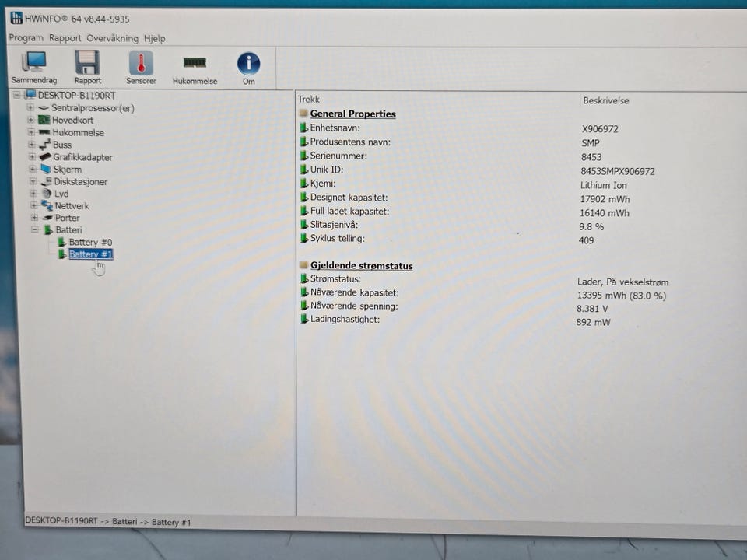The image size is (747, 560).
Task: Click the Produsentens navn value SMP
Action: [591, 143]
